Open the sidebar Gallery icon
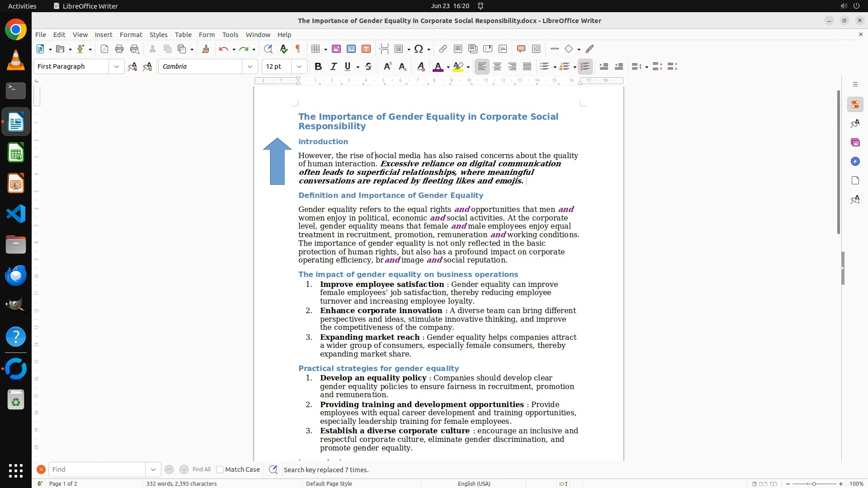Screen dimensions: 868x488 tap(855, 142)
